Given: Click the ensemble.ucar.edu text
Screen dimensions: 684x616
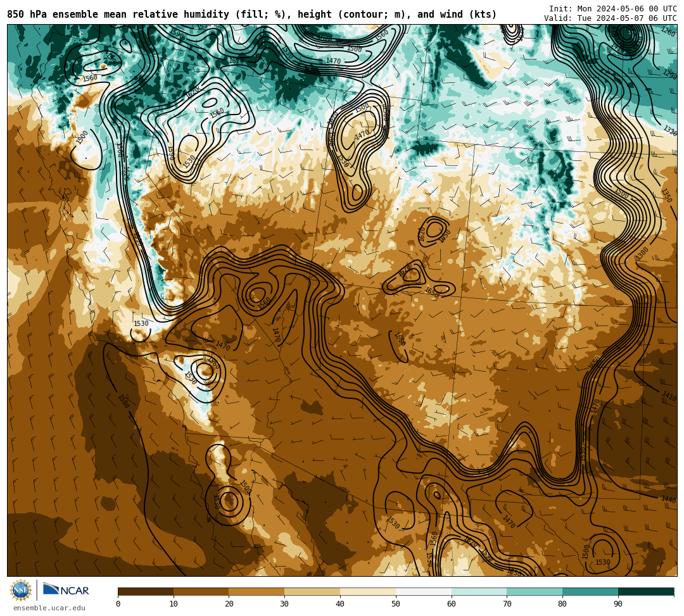Looking at the screenshot, I should coord(49,608).
